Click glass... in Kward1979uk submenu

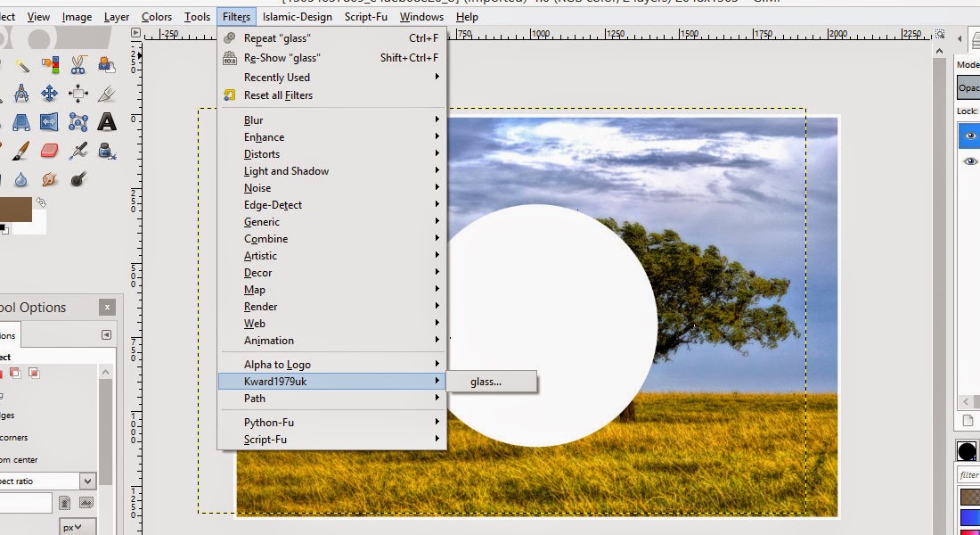point(491,382)
